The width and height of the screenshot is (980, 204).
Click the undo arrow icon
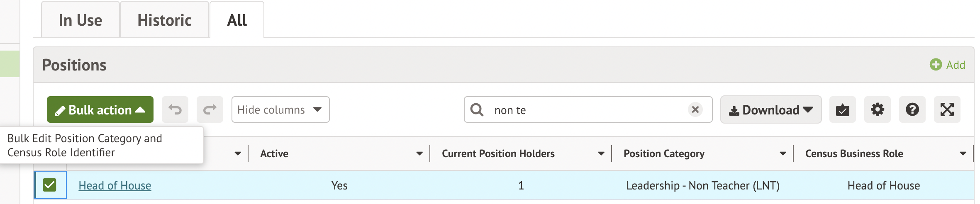[175, 109]
